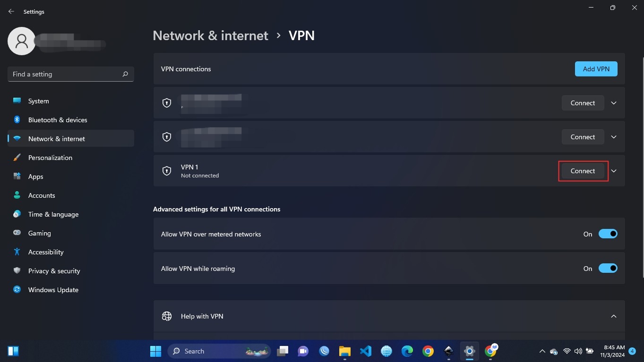Show hidden system tray icons

point(542,351)
